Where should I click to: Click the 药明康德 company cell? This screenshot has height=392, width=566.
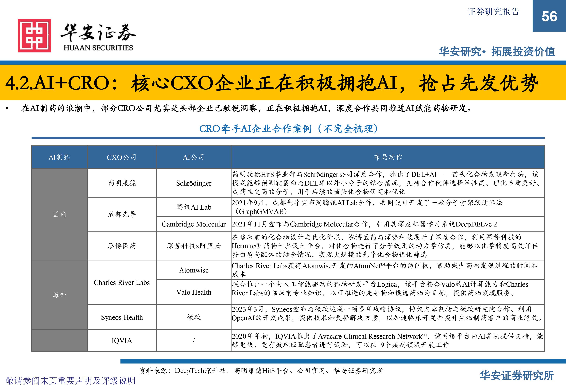click(x=122, y=183)
